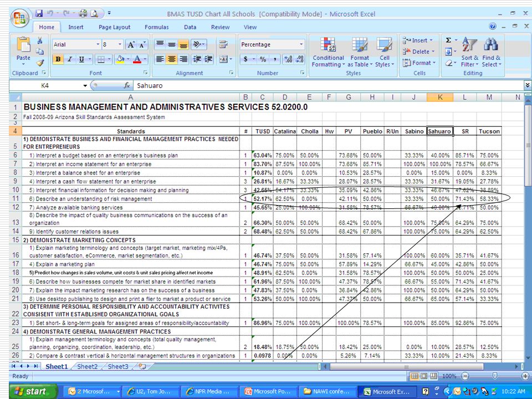
Task: Open the Font name dropdown
Action: [x=98, y=44]
